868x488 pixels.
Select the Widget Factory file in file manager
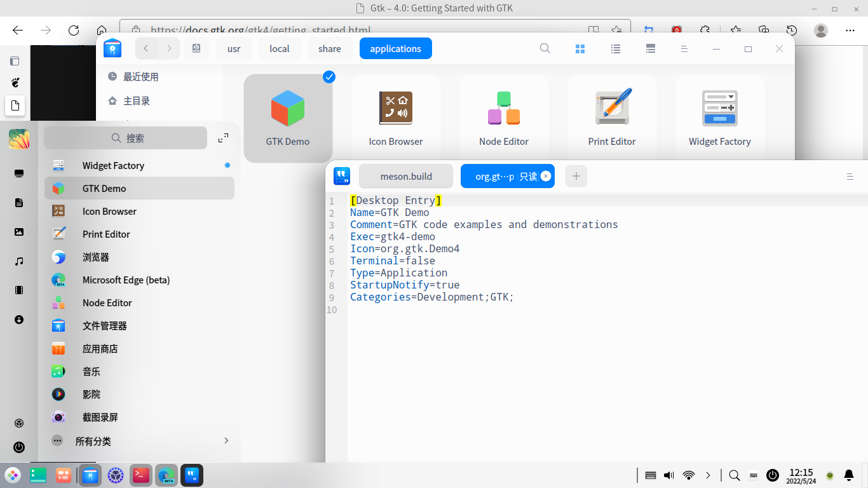[720, 118]
